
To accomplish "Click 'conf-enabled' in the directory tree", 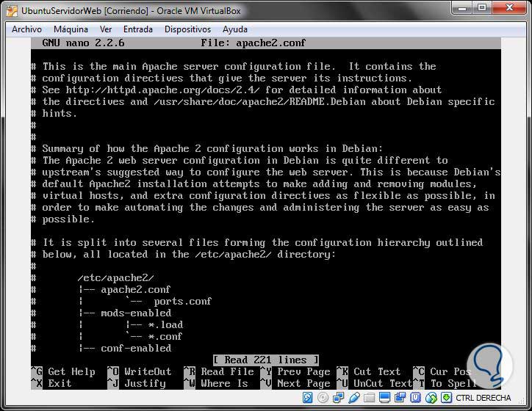I will coord(136,349).
